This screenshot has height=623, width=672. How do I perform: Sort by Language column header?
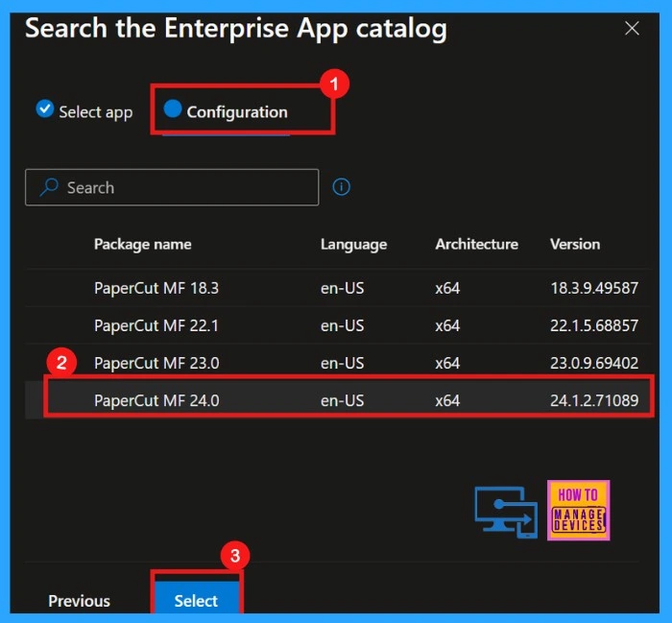(354, 244)
